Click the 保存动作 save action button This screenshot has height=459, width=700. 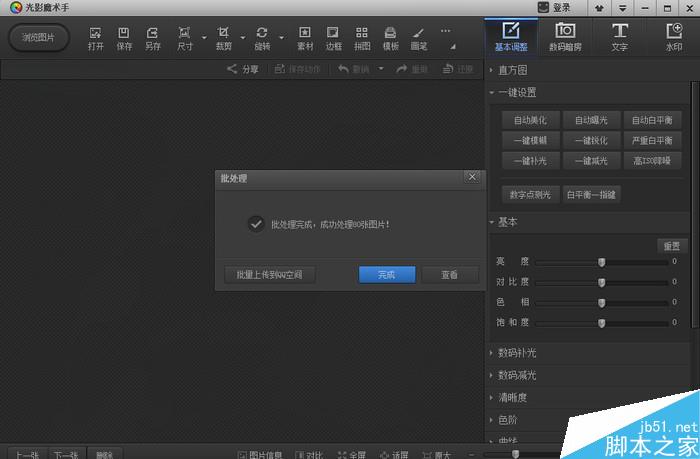click(x=297, y=69)
